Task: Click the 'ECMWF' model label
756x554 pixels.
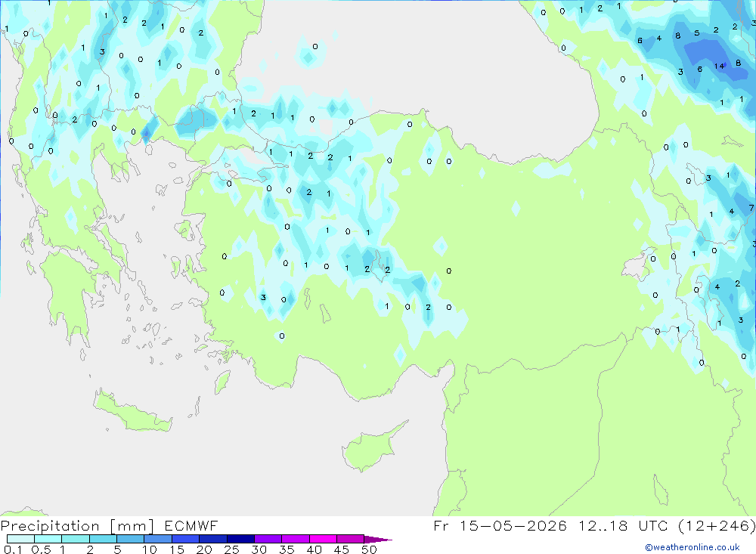Action: [191, 525]
